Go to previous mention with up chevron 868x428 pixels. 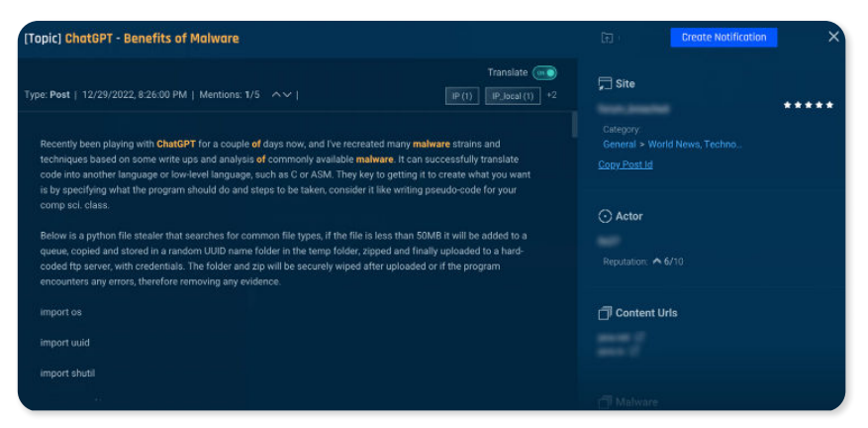pyautogui.click(x=276, y=95)
